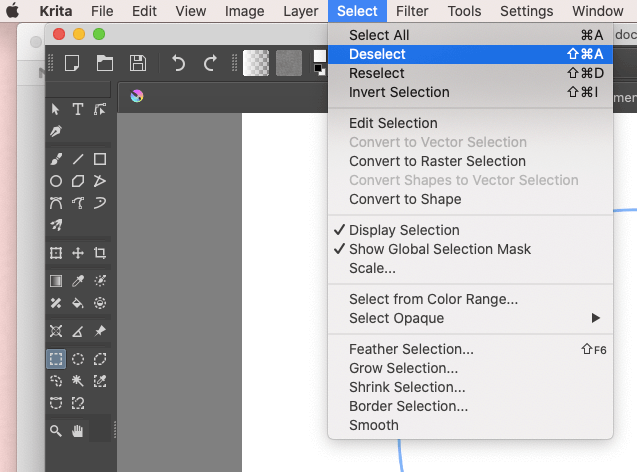Open the Apple menu

pyautogui.click(x=13, y=11)
